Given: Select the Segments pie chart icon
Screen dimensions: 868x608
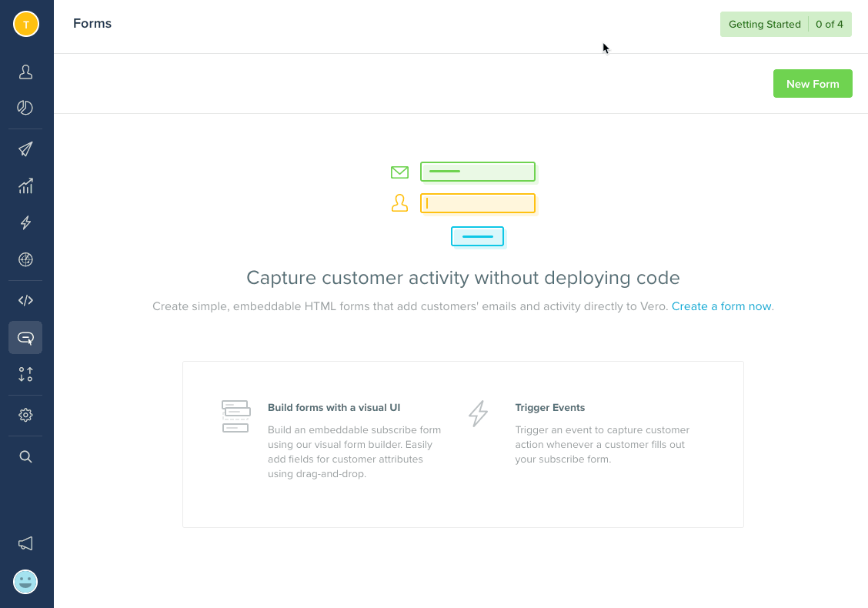Looking at the screenshot, I should pos(25,108).
